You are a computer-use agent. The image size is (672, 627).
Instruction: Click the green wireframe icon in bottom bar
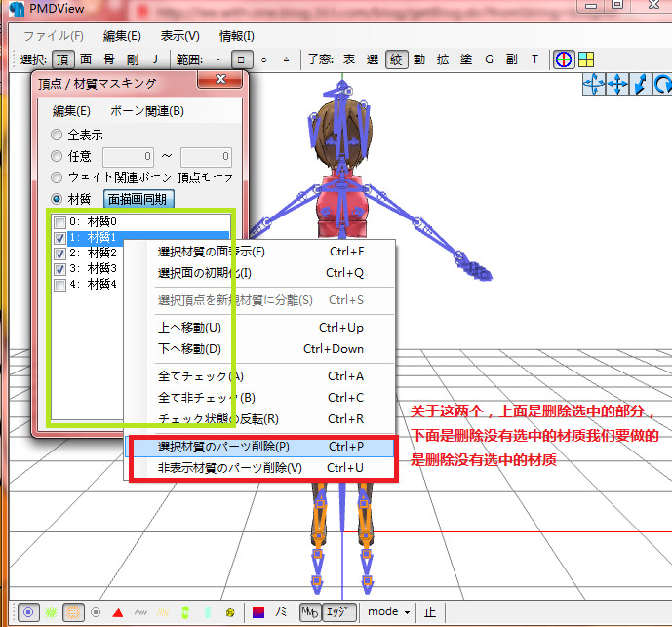51,612
